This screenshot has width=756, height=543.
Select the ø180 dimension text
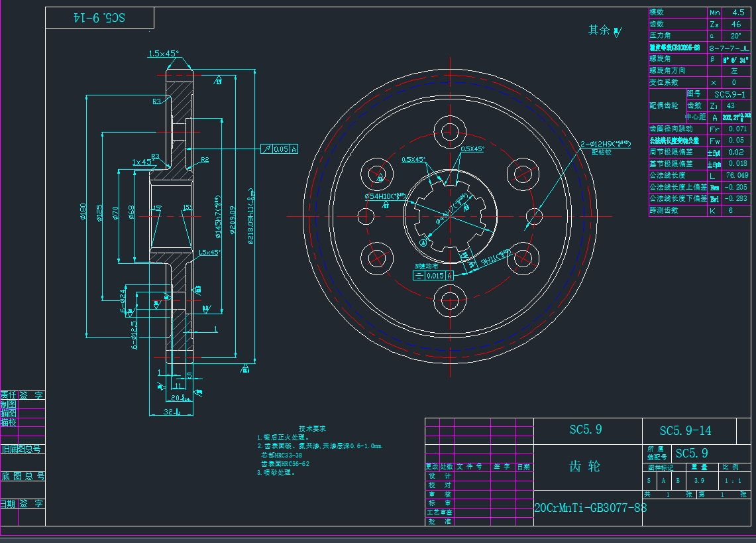click(83, 211)
